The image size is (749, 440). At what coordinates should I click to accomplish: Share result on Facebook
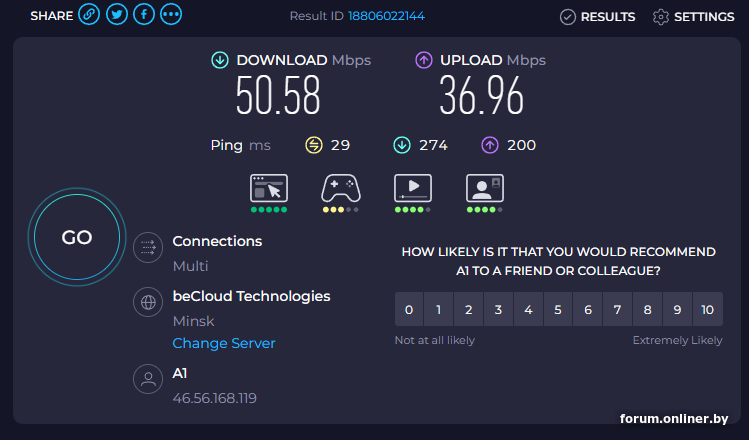pyautogui.click(x=144, y=15)
